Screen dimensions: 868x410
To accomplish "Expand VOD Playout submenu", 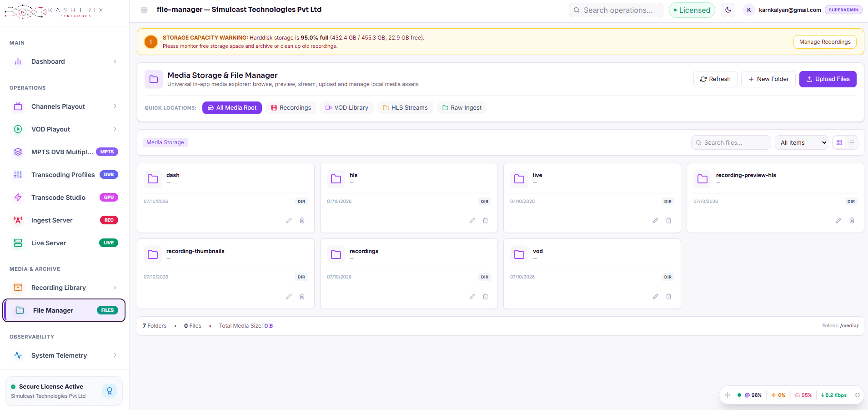I will (115, 129).
